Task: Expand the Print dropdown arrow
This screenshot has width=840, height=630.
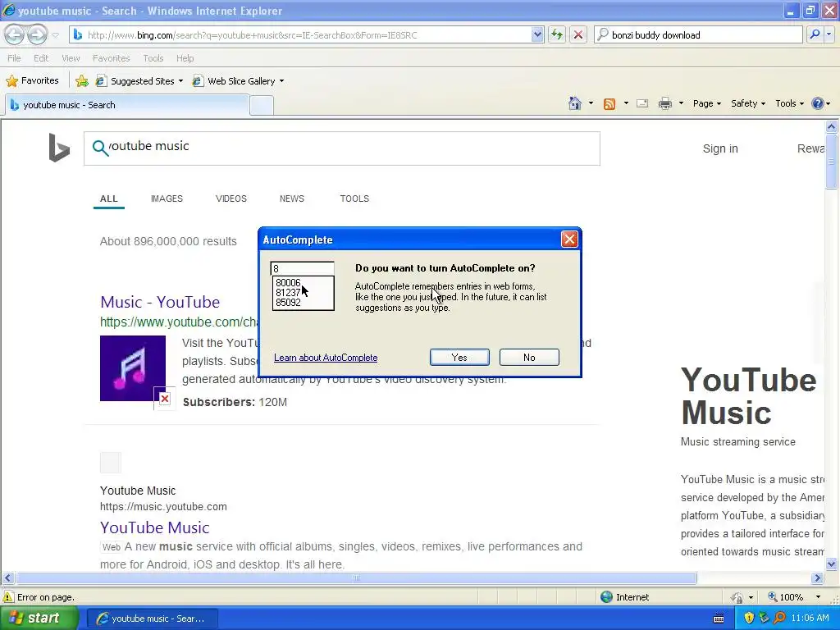Action: pyautogui.click(x=681, y=103)
